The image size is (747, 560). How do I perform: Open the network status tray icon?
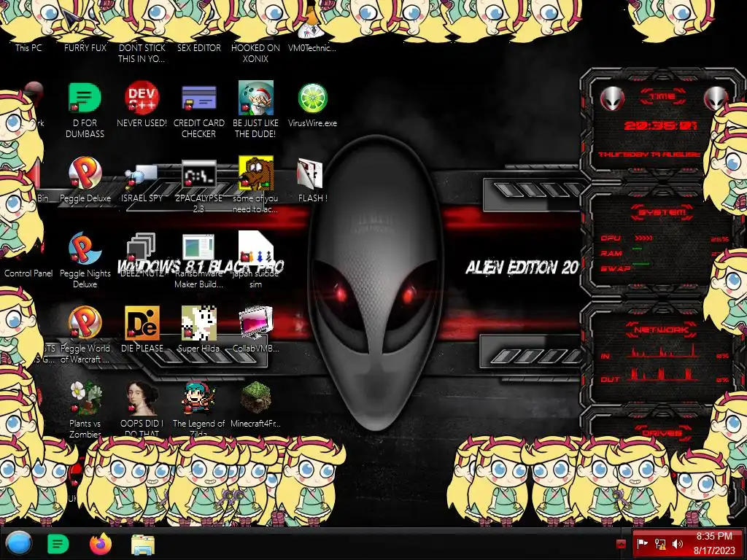(660, 544)
